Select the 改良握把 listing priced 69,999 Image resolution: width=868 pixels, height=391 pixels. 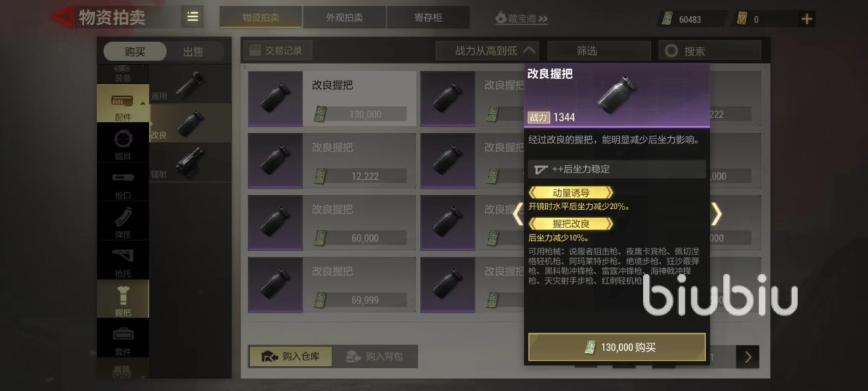(332, 285)
